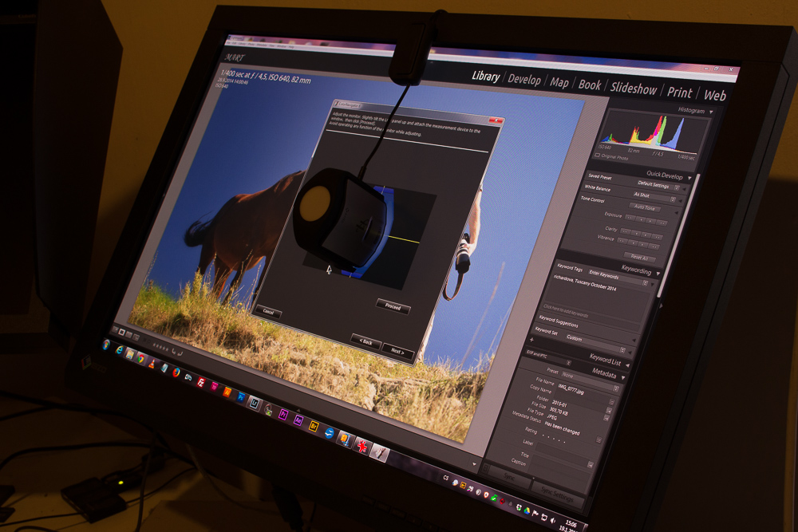Click file name IMG_0777.jpg in Metadata
The height and width of the screenshot is (532, 798).
(x=571, y=388)
